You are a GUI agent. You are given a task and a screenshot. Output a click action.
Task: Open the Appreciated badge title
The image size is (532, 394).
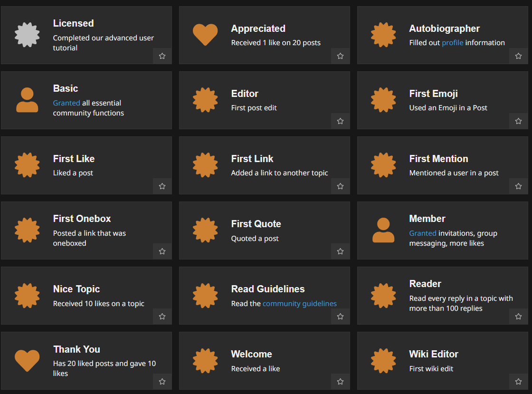(x=258, y=29)
